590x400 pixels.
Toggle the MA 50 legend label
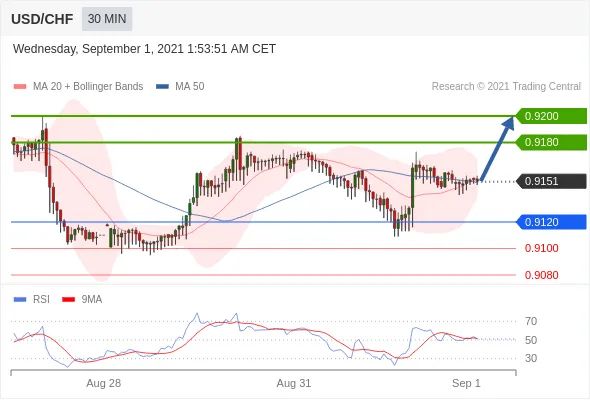tap(190, 87)
